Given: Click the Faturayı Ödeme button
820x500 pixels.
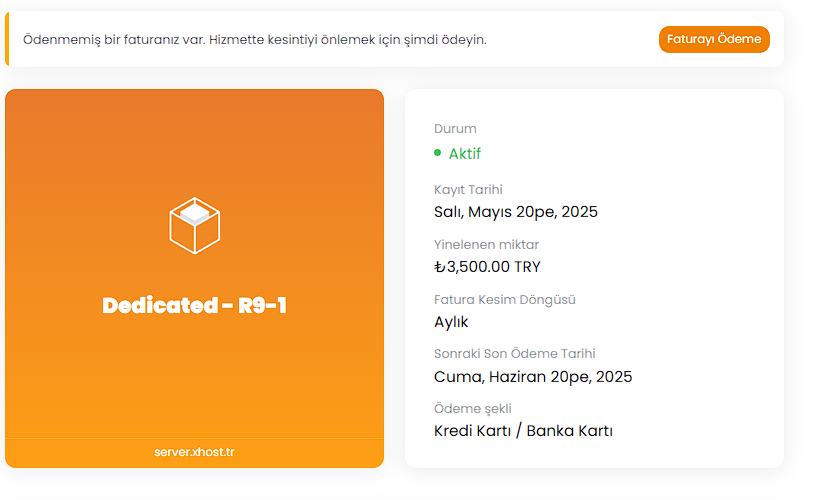Looking at the screenshot, I should 714,39.
